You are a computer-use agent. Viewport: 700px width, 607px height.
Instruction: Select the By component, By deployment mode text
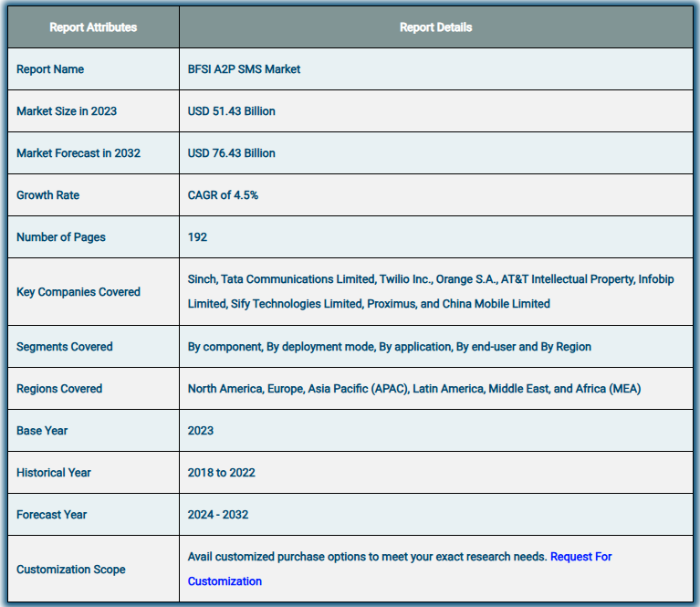[390, 347]
